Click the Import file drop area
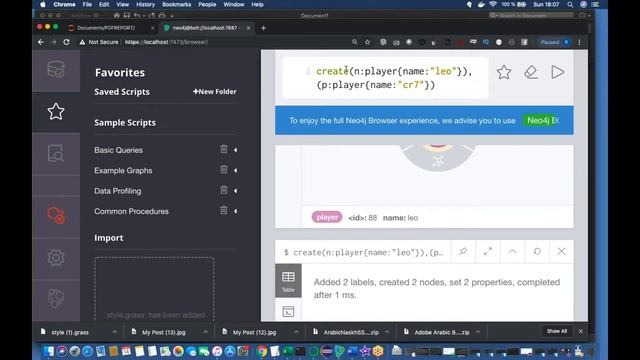The image size is (640, 360). [x=154, y=289]
